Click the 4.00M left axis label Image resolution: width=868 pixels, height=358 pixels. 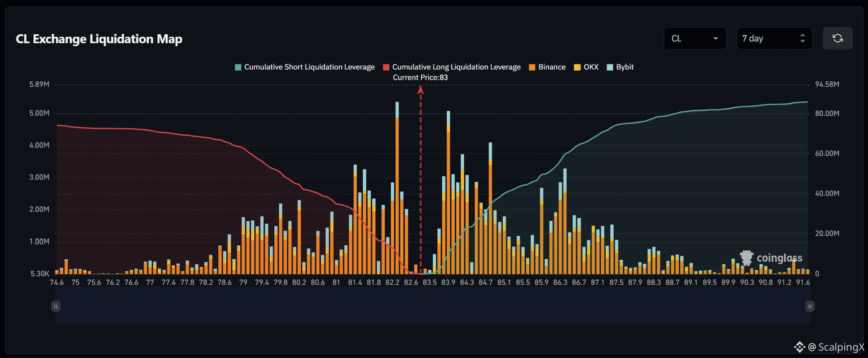click(39, 145)
